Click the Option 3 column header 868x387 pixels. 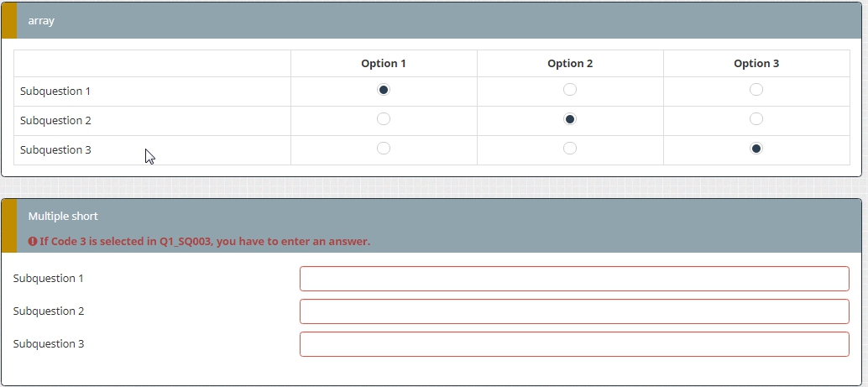pos(756,64)
